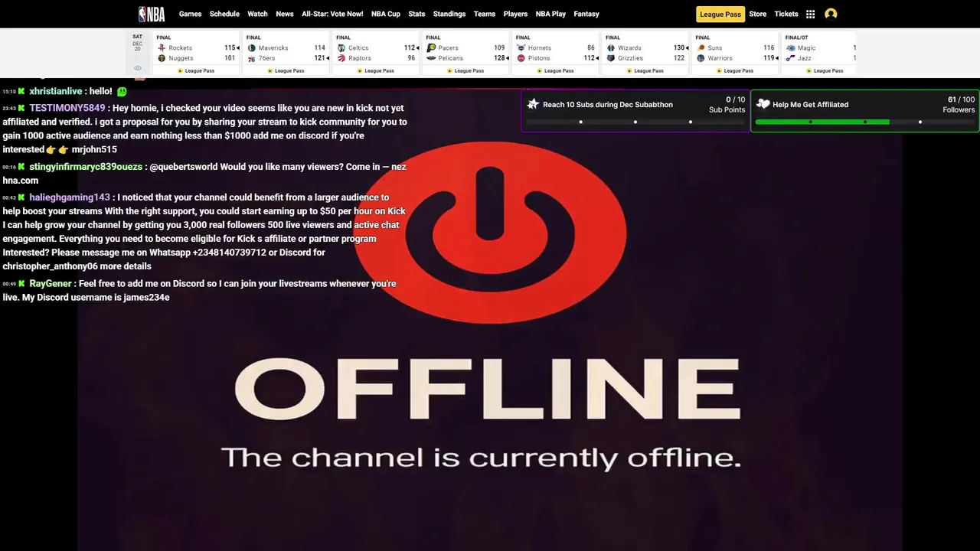Open NBA Play in navigation
The height and width of the screenshot is (551, 980).
[x=550, y=14]
